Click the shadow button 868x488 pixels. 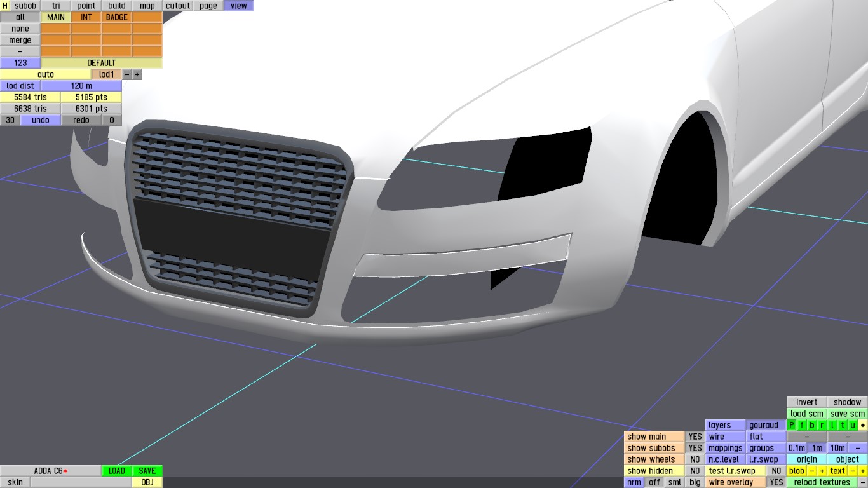tap(848, 402)
